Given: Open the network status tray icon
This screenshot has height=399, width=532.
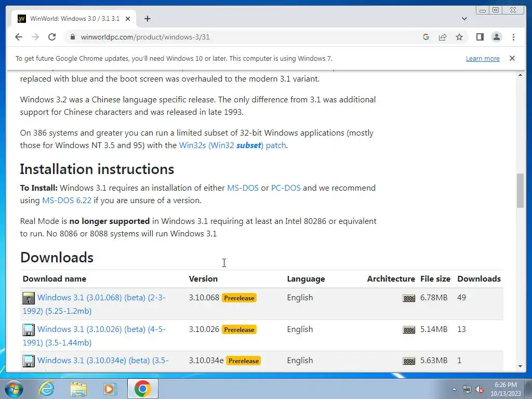Looking at the screenshot, I should coord(467,390).
